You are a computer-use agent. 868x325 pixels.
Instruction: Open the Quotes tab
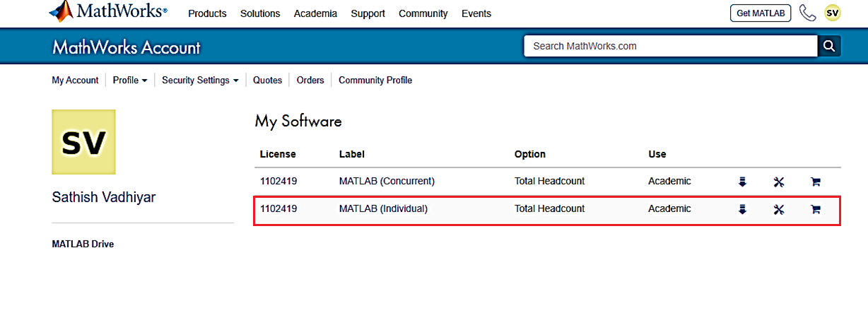pyautogui.click(x=267, y=81)
